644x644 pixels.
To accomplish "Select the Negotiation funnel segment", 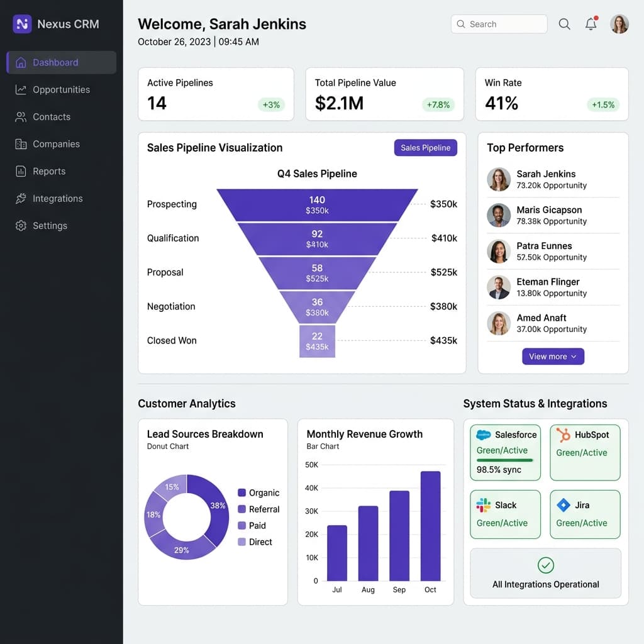I will (x=317, y=307).
